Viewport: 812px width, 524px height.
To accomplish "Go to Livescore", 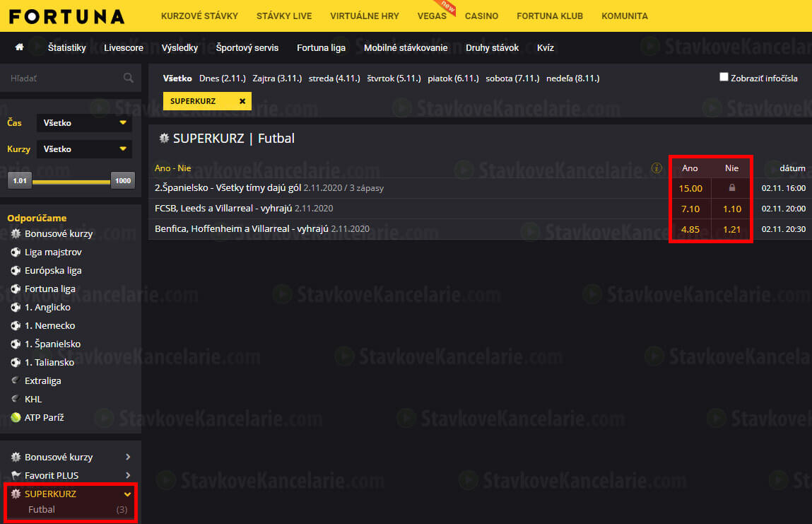I will (123, 47).
